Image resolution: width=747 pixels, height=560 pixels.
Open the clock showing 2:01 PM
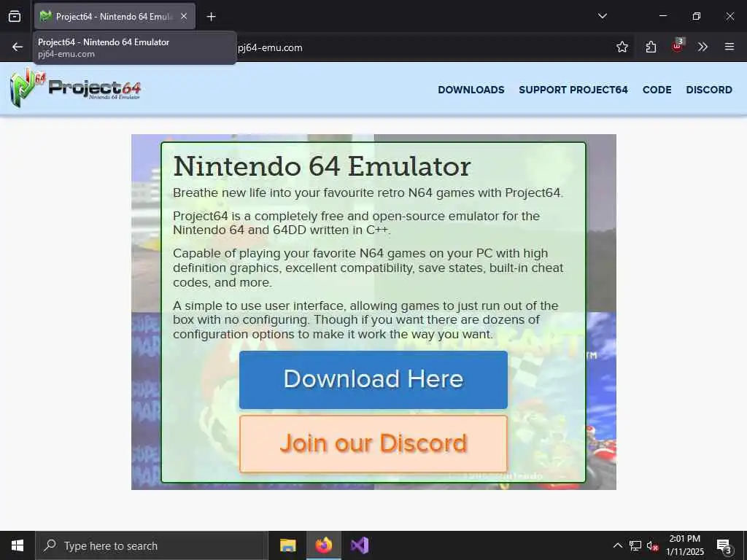(684, 545)
